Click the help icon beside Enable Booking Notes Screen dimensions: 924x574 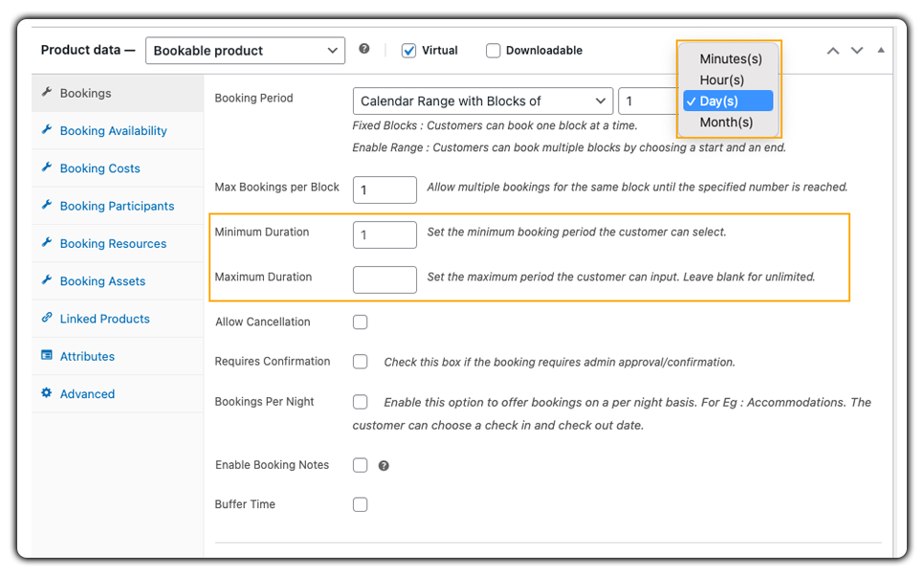pos(384,466)
